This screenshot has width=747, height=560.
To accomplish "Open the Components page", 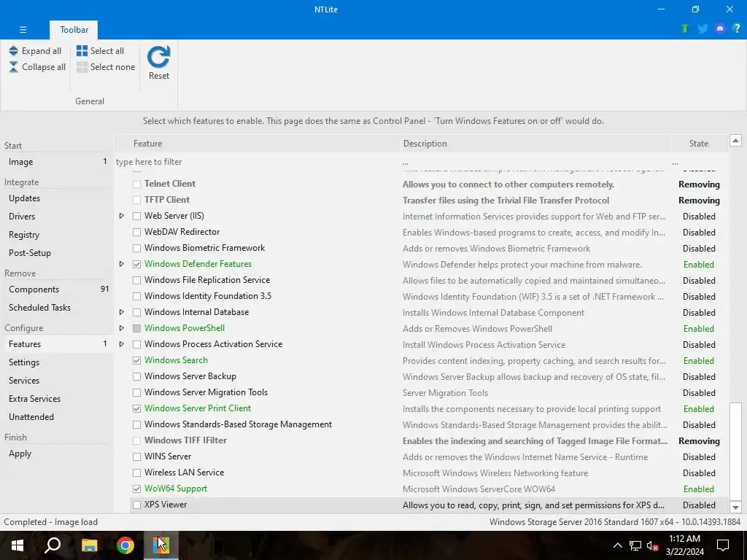I will click(57, 289).
